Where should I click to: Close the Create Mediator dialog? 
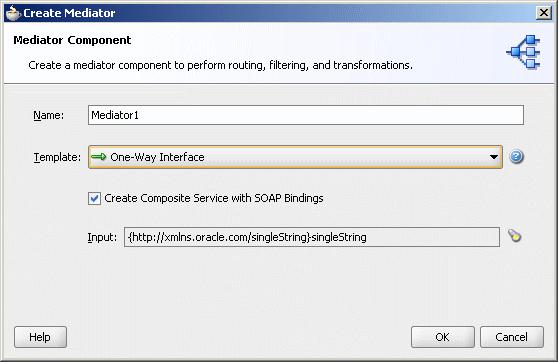point(544,13)
